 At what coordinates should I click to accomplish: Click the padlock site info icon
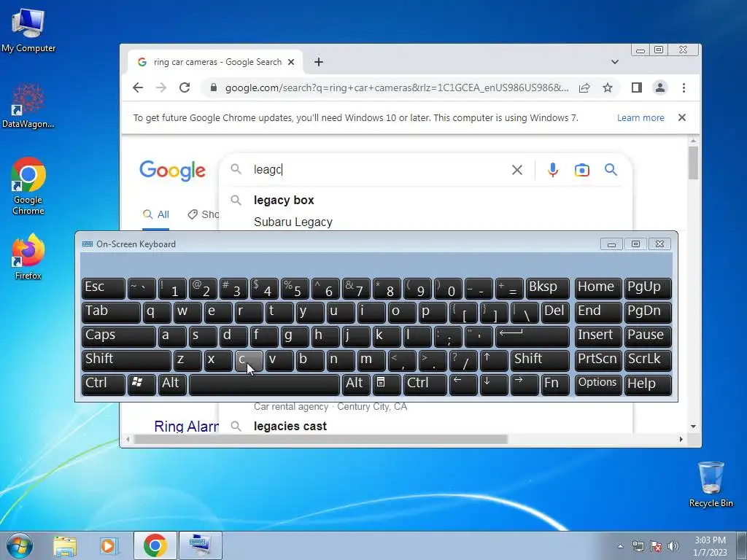point(214,87)
